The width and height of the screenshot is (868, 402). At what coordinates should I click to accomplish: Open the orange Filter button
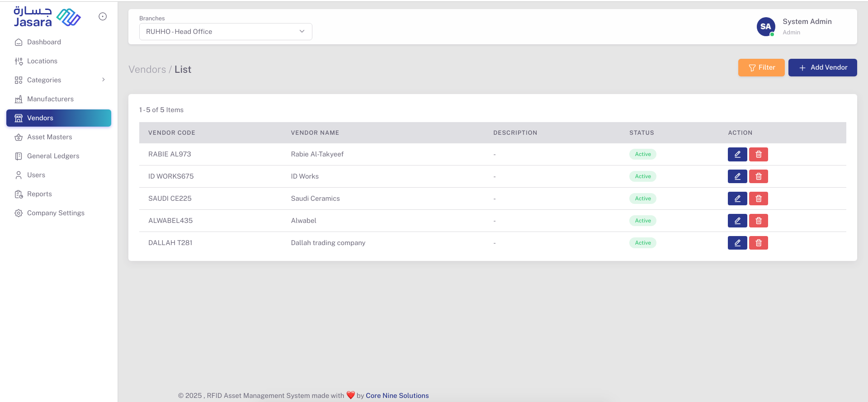coord(761,67)
